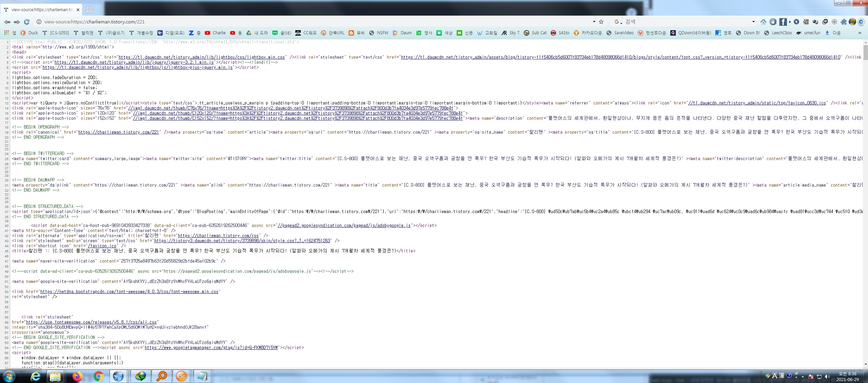The image size is (868, 383).
Task: Show hidden system tray icons arrow
Action: (x=803, y=377)
